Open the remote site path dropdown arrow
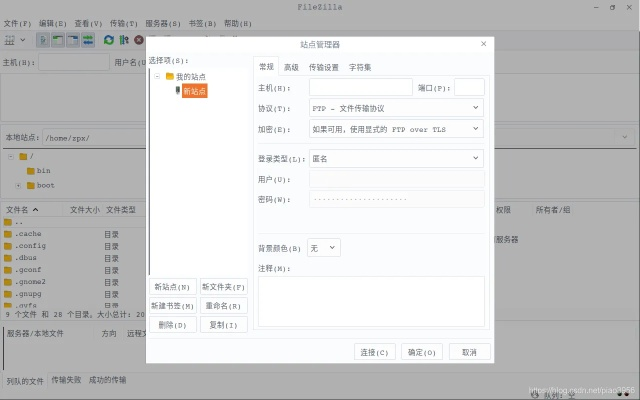 625,137
